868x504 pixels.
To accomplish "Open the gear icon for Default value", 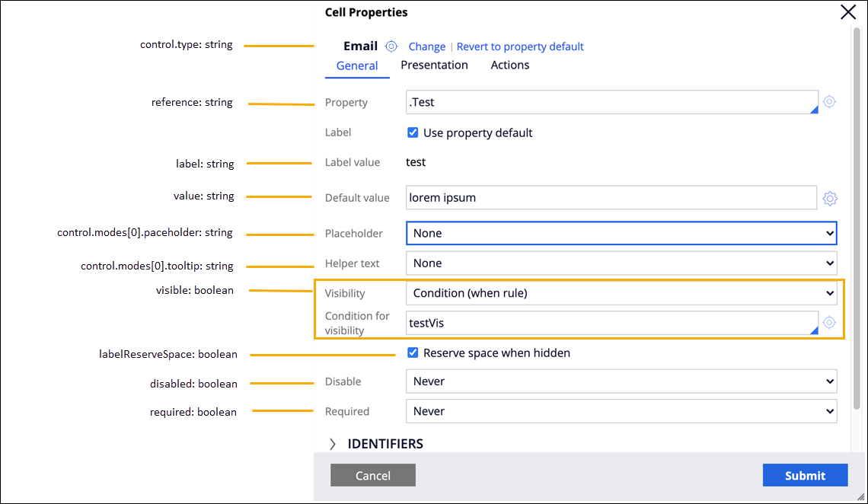I will coord(830,199).
